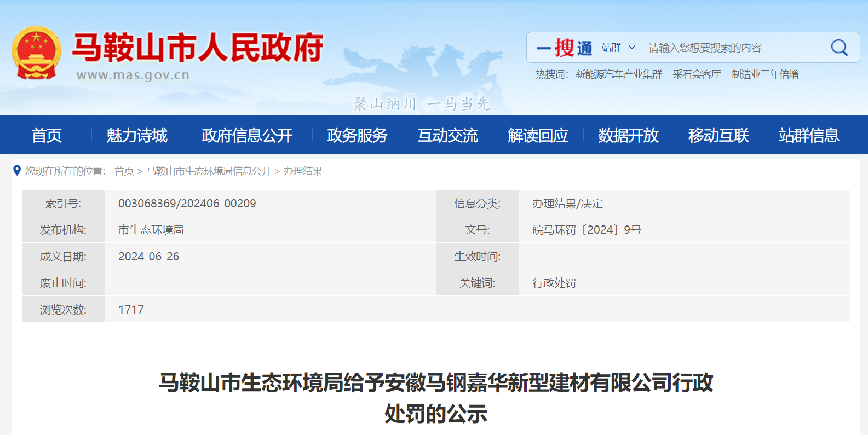Click hot search term 新能源汽车产业集群
The width and height of the screenshot is (868, 435).
coord(618,74)
